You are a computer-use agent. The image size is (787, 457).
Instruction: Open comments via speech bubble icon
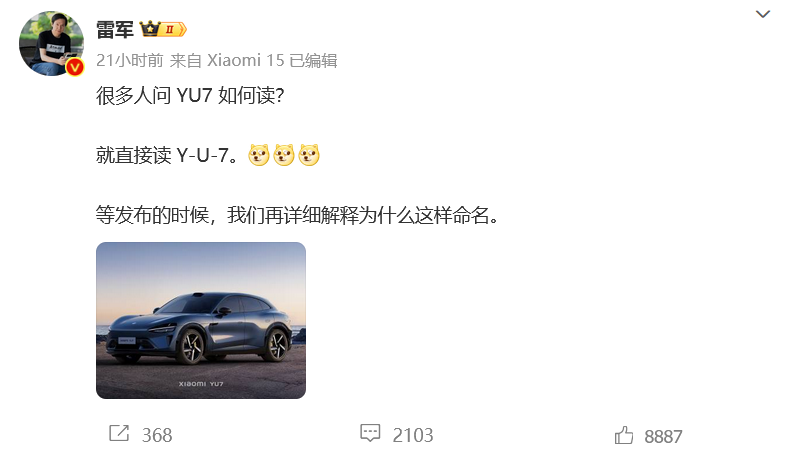pyautogui.click(x=370, y=433)
